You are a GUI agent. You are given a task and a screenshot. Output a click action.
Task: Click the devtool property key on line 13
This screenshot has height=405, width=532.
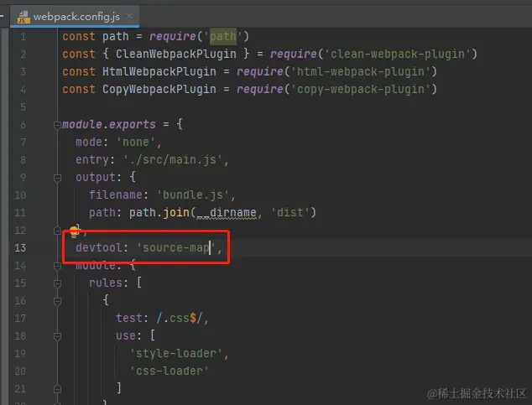click(x=99, y=247)
